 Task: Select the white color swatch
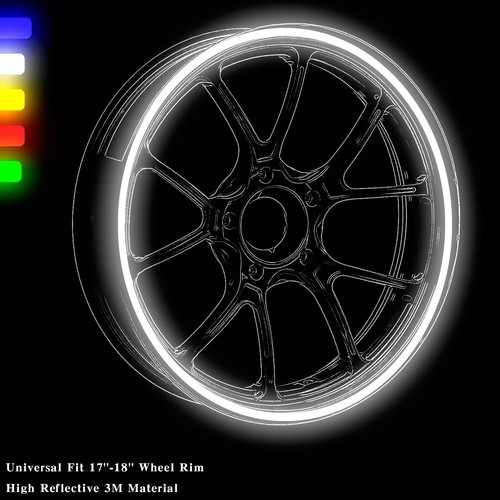(12, 64)
